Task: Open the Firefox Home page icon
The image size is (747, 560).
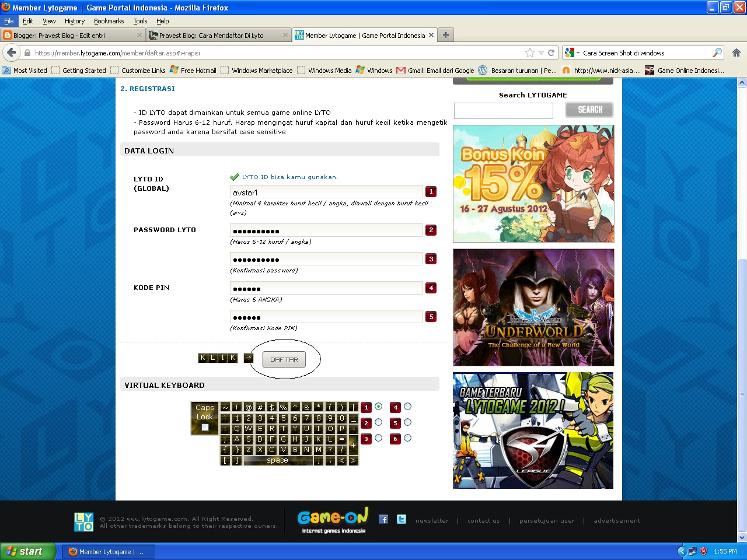Action: 736,52
